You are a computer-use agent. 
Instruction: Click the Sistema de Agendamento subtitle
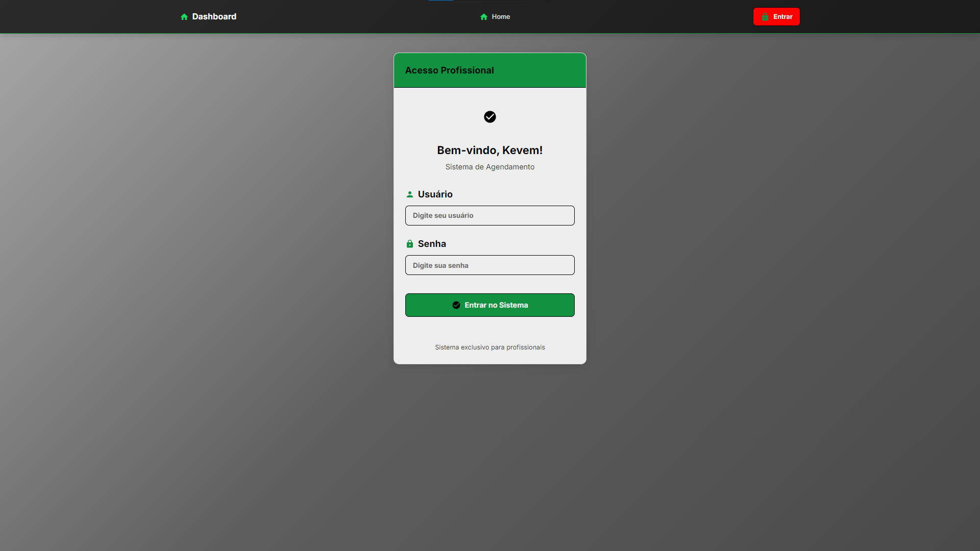coord(489,167)
